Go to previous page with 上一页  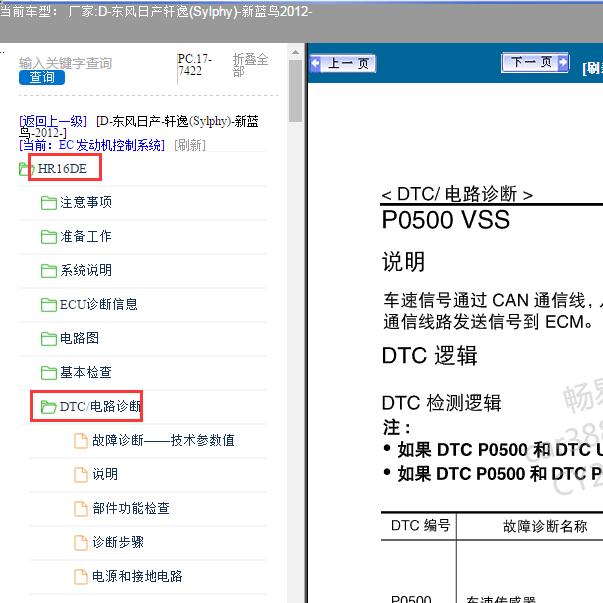[343, 63]
